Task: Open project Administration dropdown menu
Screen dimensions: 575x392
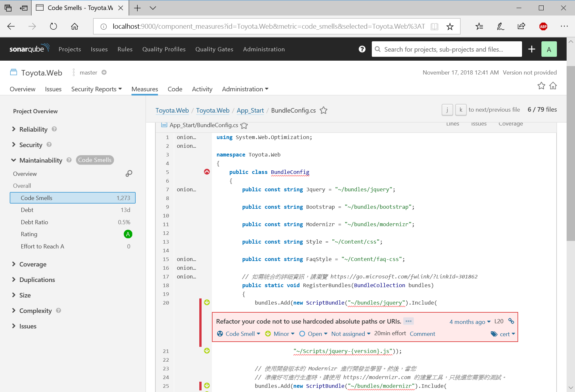Action: pyautogui.click(x=245, y=89)
